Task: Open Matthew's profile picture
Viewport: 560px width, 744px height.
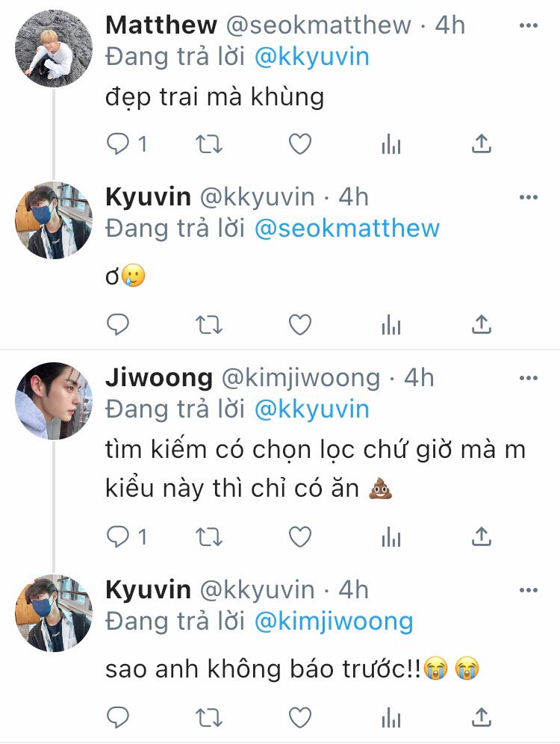Action: (x=54, y=49)
